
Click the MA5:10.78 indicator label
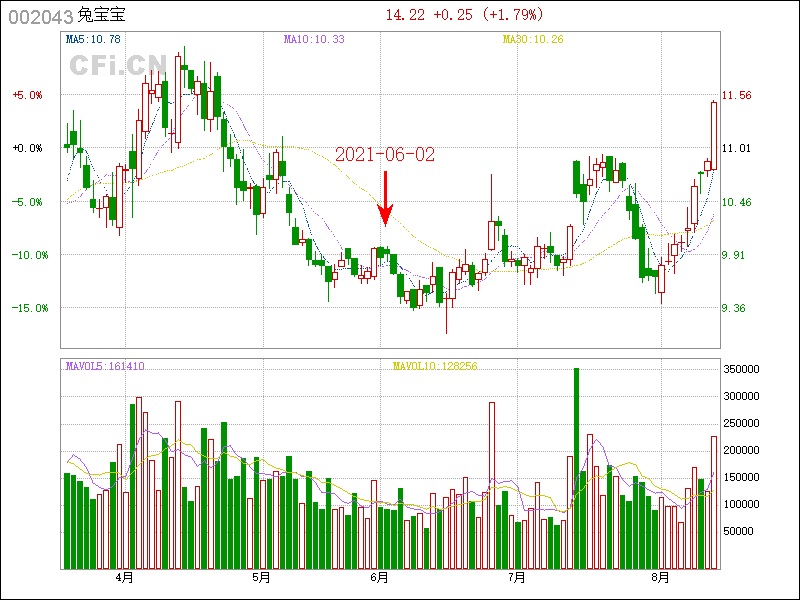coord(93,39)
